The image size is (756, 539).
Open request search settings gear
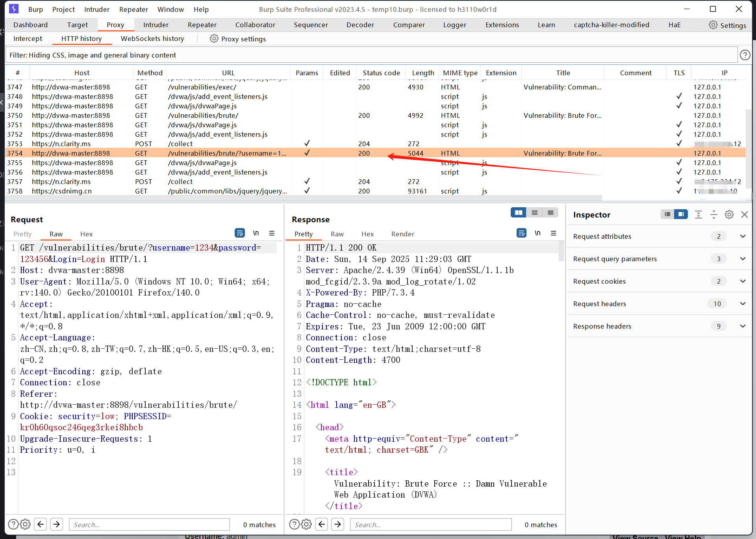pos(25,524)
